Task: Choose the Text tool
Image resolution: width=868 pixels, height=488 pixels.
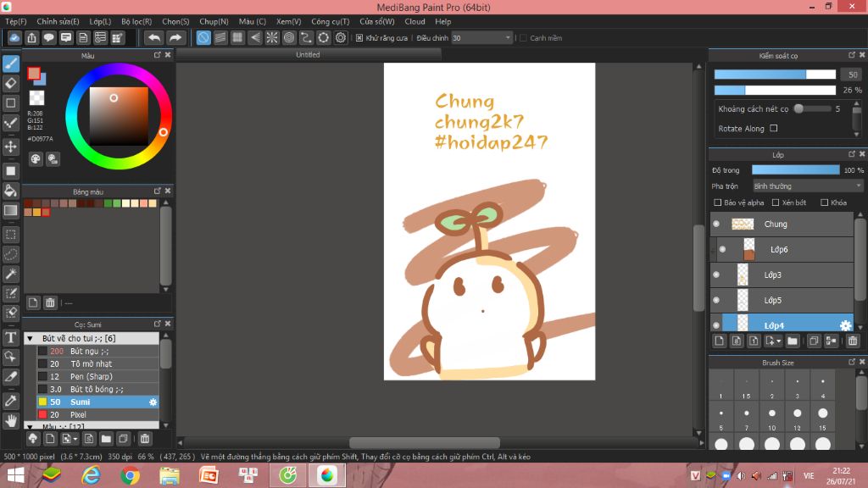Action: 11,338
